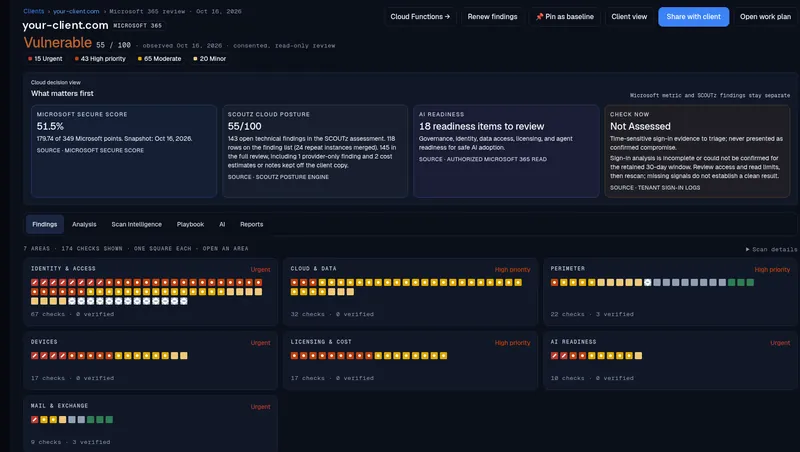Open the SCOUTz Cloud Posture card
The image size is (800, 452).
pos(315,151)
